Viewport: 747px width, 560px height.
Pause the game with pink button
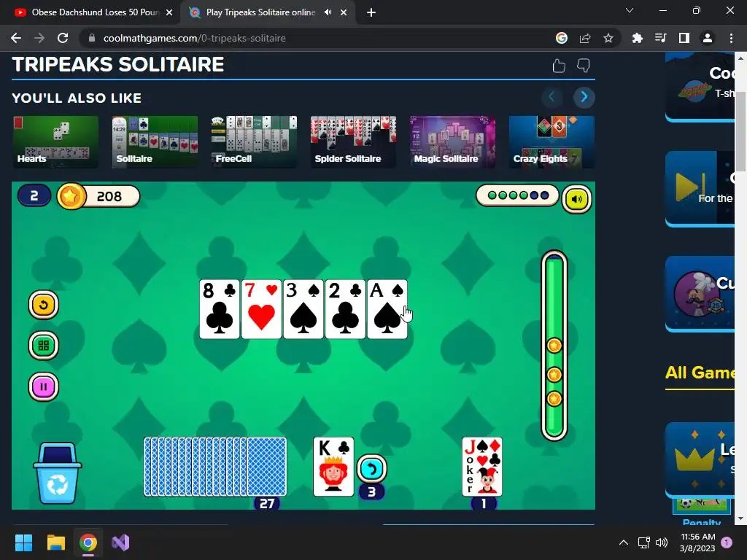43,386
